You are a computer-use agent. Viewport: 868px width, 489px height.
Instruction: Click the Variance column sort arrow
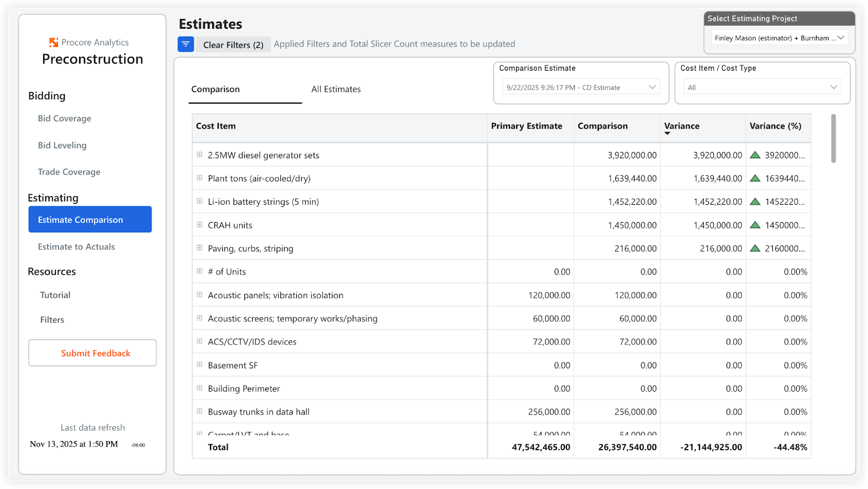(x=668, y=133)
